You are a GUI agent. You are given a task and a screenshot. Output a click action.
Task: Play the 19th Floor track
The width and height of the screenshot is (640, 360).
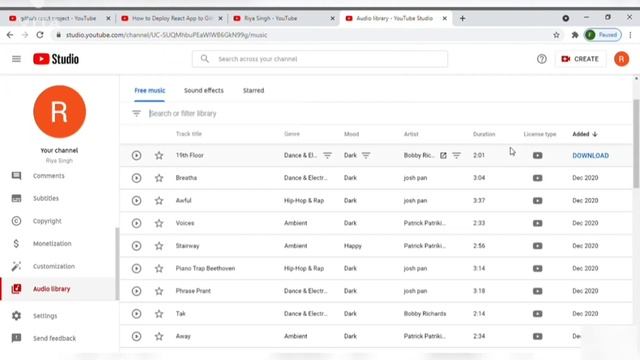point(136,156)
